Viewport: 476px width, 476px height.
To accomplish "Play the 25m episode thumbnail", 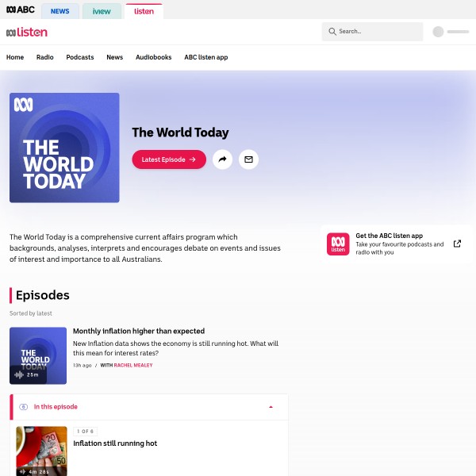I will point(38,355).
